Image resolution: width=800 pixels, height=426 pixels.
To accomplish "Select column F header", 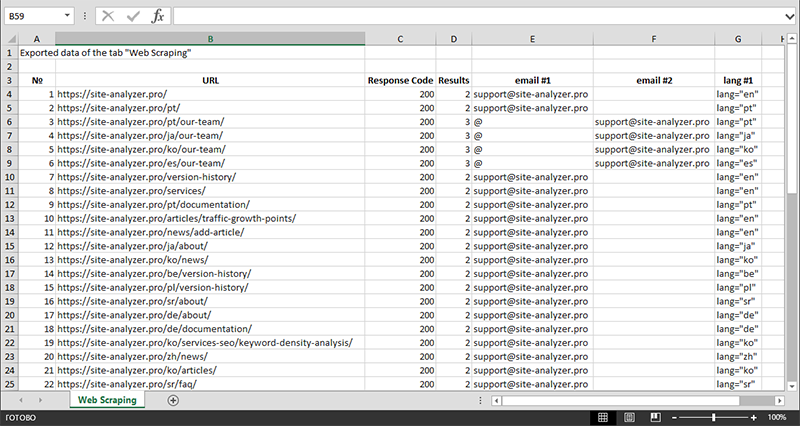I will pyautogui.click(x=654, y=39).
